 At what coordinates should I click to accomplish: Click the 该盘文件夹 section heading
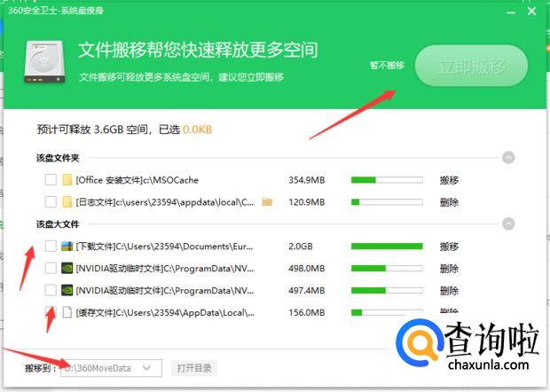point(58,158)
